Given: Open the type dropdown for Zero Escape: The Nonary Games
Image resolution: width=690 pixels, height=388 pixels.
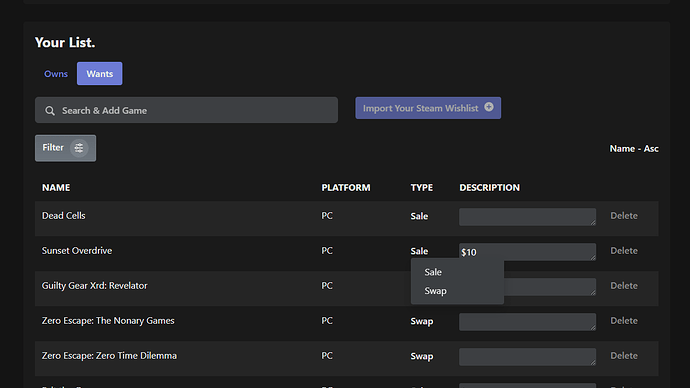Looking at the screenshot, I should point(422,321).
